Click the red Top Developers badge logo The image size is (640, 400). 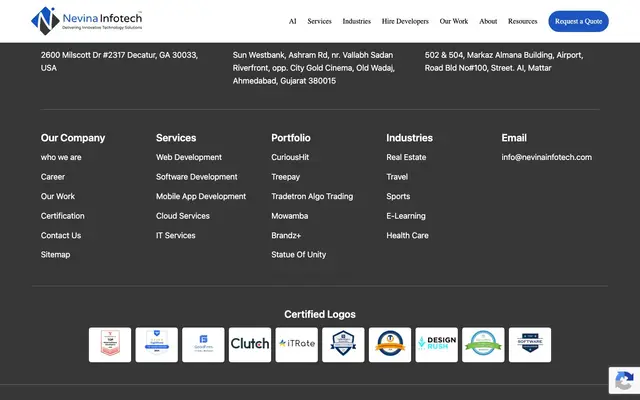110,344
